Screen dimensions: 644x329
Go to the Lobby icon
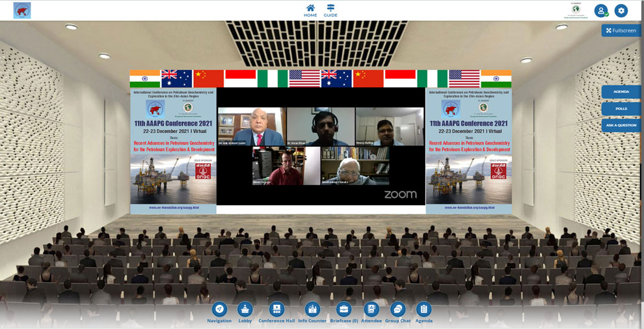pyautogui.click(x=245, y=309)
